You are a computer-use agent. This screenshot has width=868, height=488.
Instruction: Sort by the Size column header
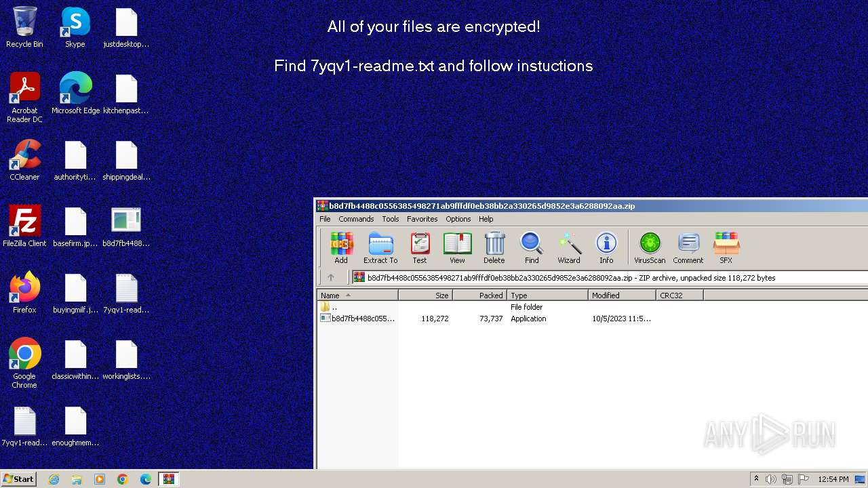click(425, 296)
